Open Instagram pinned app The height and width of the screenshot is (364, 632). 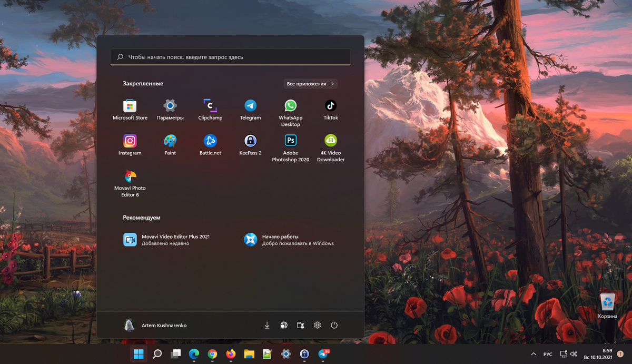130,145
